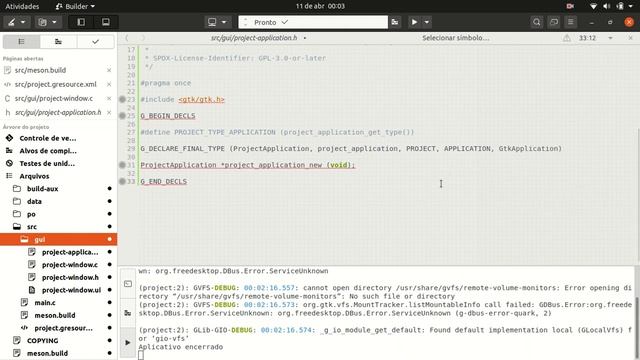This screenshot has height=360, width=640.
Task: Click the build project hammer icon
Action: click(395, 22)
